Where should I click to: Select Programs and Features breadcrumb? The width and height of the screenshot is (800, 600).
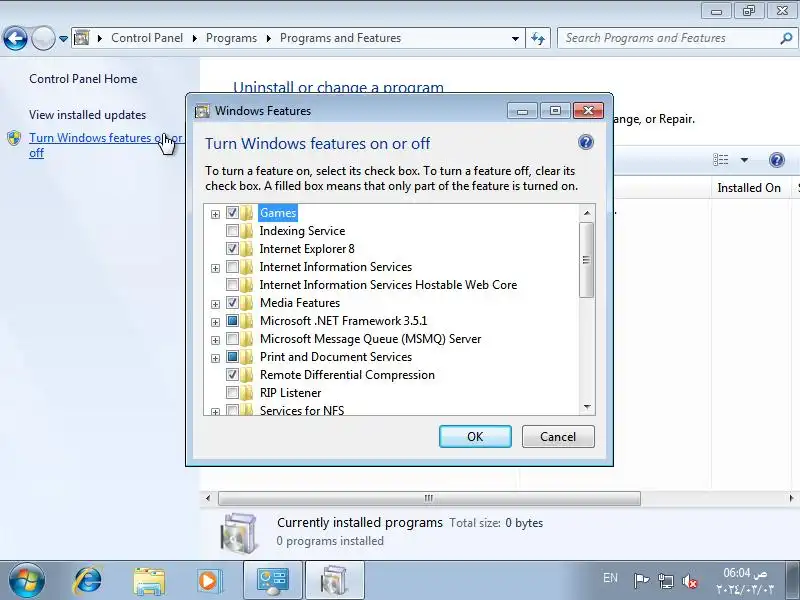[340, 38]
